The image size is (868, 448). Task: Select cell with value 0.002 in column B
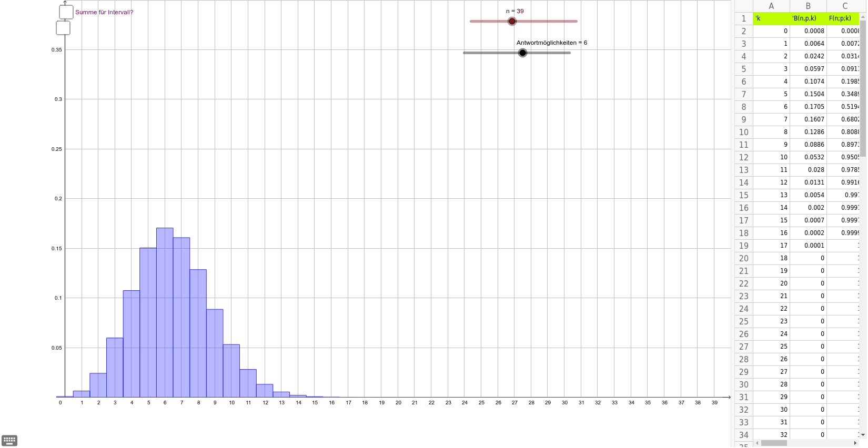pyautogui.click(x=808, y=208)
